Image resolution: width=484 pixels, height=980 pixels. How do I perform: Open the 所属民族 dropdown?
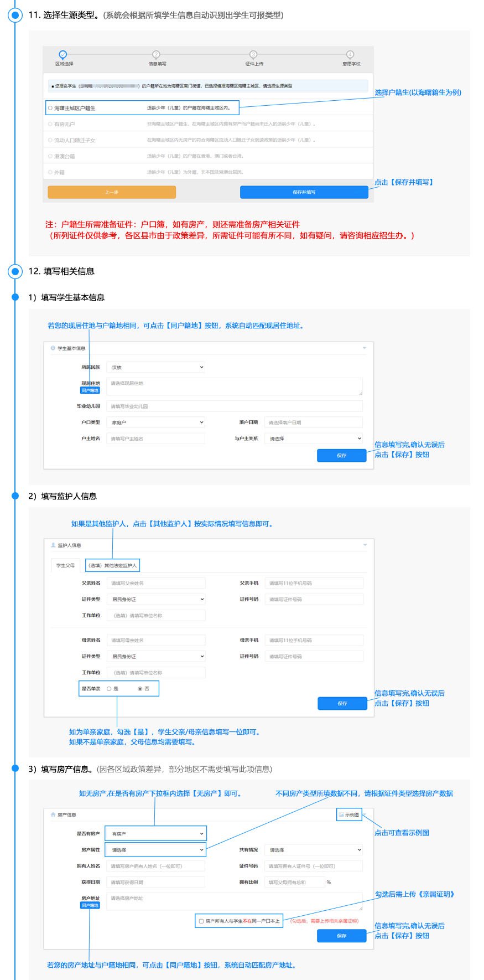pos(157,367)
